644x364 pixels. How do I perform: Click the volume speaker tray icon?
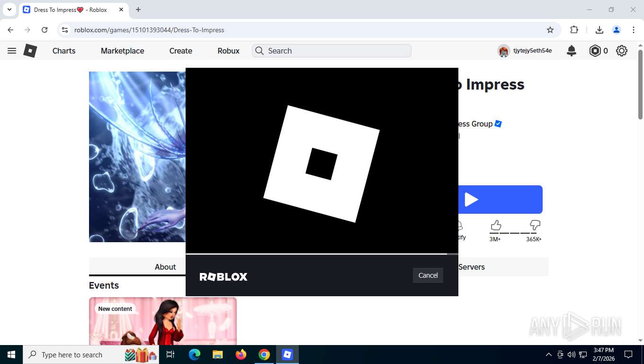[572, 355]
